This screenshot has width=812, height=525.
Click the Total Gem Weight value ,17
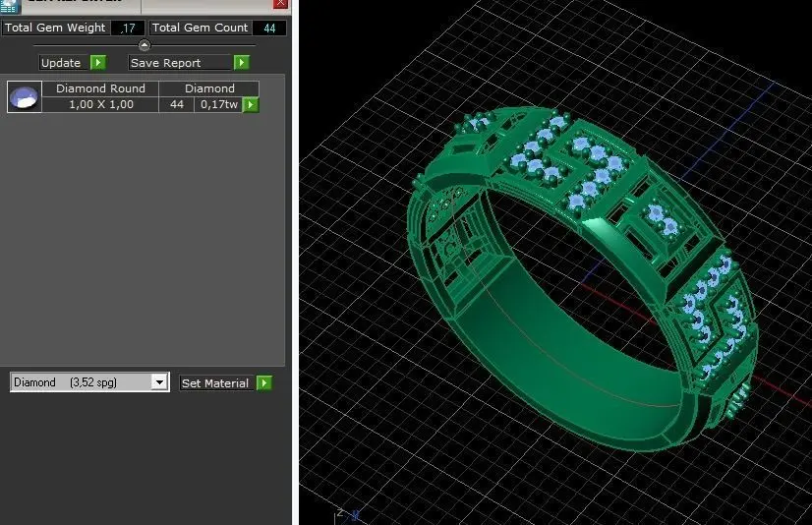[128, 28]
